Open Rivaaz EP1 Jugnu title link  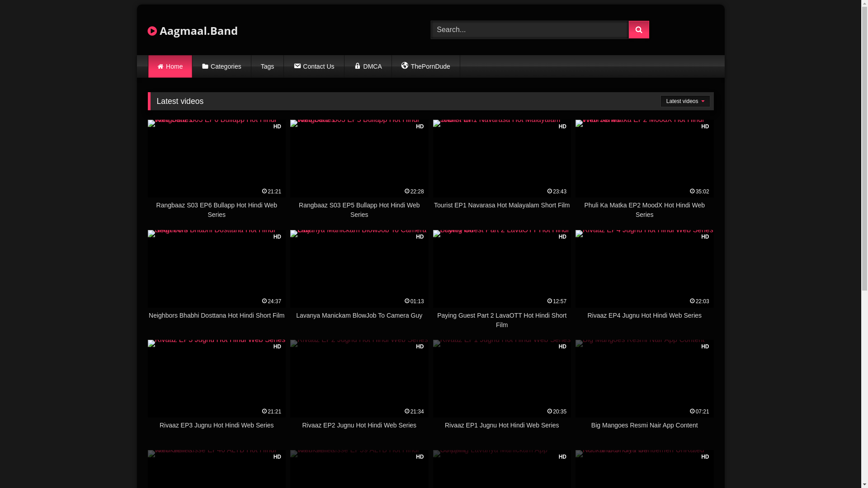tap(502, 425)
